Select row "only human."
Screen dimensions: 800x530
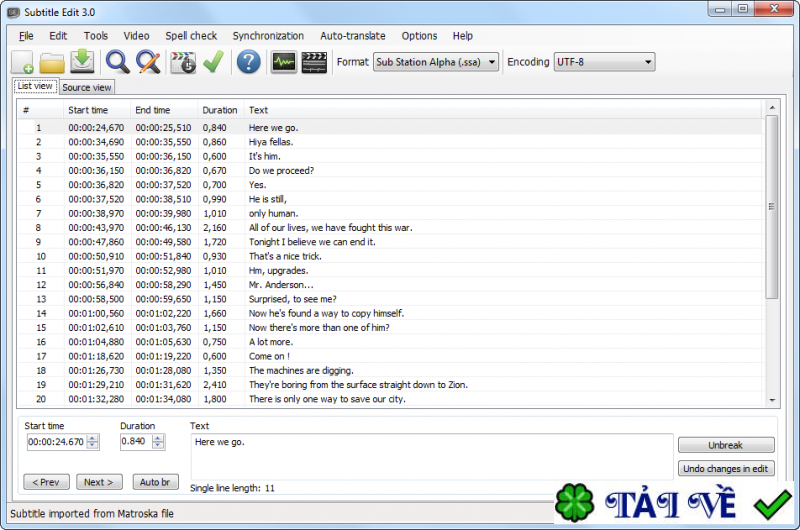[x=390, y=213]
